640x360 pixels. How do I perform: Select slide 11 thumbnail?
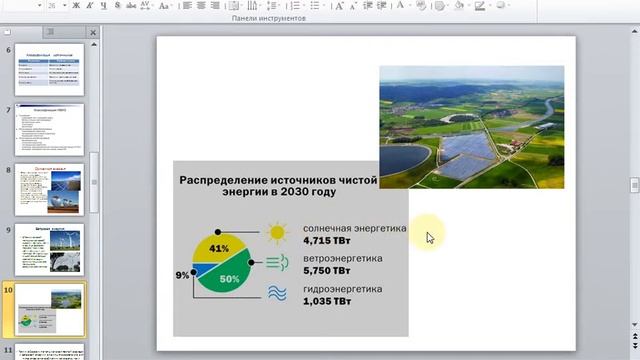tap(49, 352)
